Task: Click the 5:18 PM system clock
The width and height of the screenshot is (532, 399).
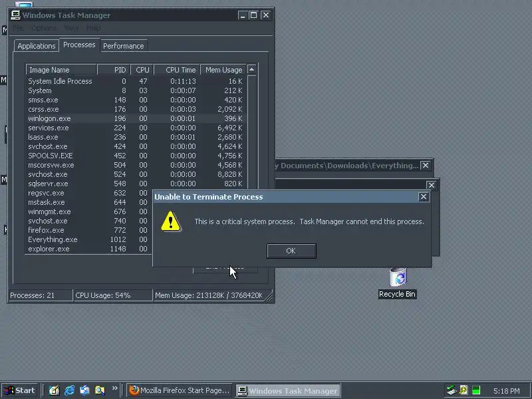Action: [x=507, y=391]
